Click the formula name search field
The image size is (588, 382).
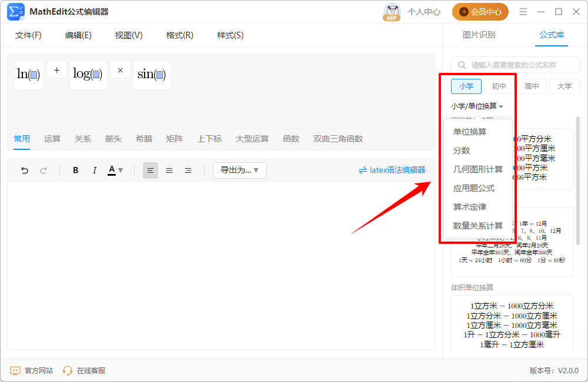click(x=515, y=65)
